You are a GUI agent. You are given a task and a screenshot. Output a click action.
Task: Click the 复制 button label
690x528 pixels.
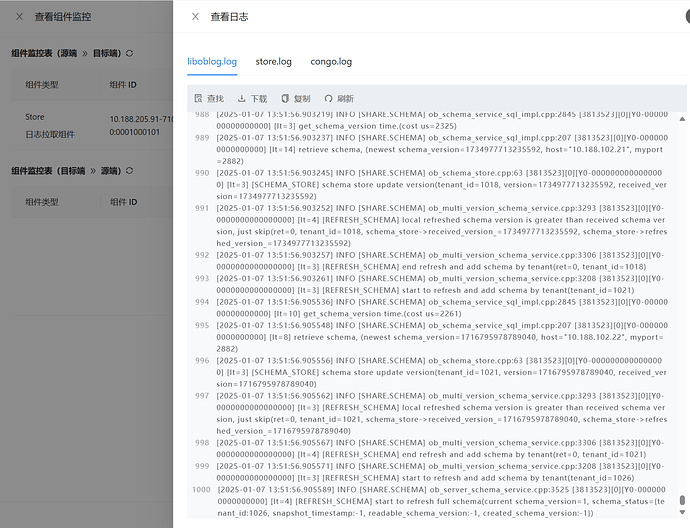coord(302,99)
